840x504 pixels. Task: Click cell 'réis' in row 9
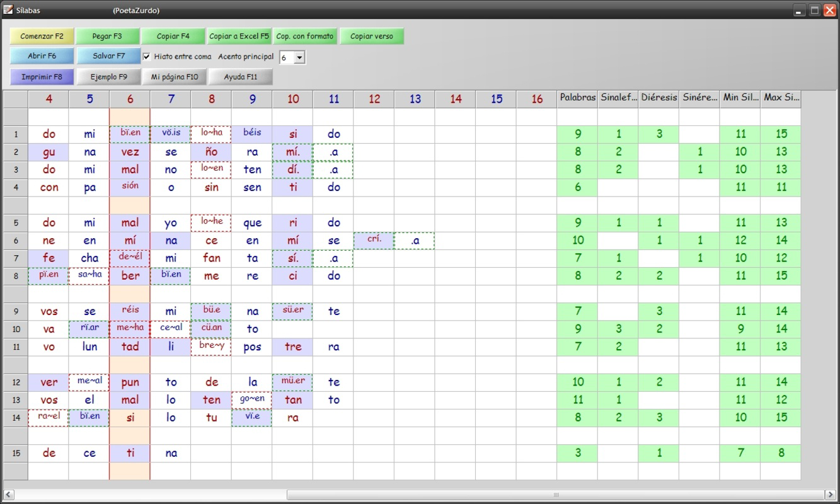coord(130,311)
